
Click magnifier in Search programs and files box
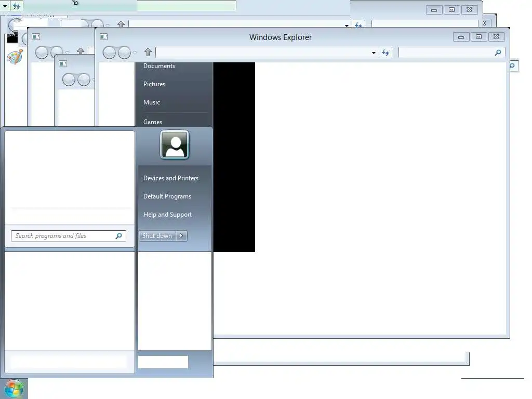[x=119, y=236]
